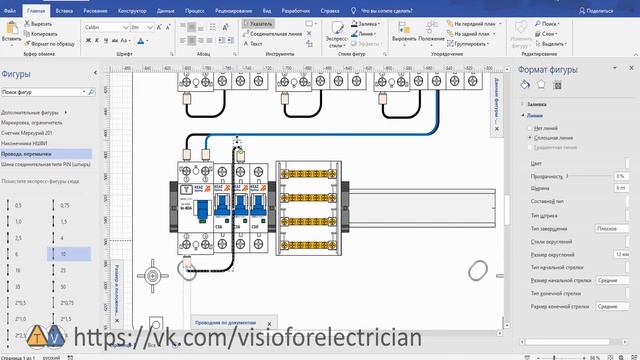Toggle underline formatting (Ч)
640x360 pixels.
coord(106,40)
